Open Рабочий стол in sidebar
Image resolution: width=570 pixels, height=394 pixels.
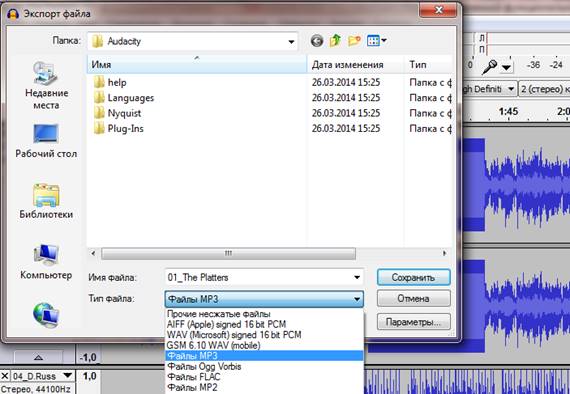pos(46,141)
